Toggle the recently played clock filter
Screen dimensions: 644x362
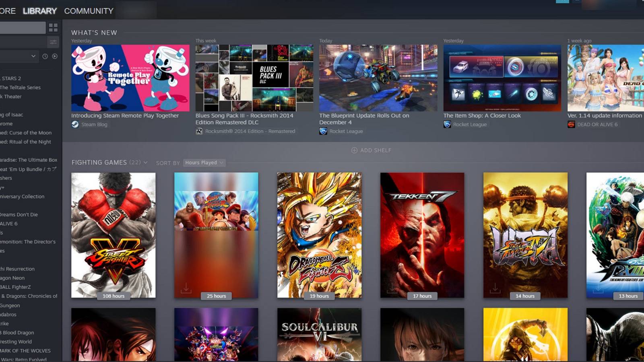[x=45, y=56]
